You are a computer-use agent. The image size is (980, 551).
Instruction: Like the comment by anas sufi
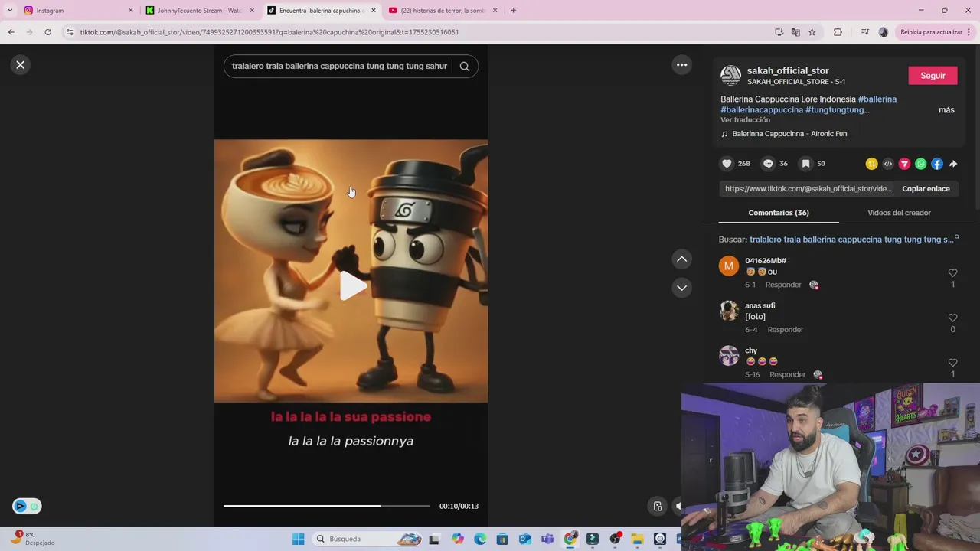click(952, 318)
